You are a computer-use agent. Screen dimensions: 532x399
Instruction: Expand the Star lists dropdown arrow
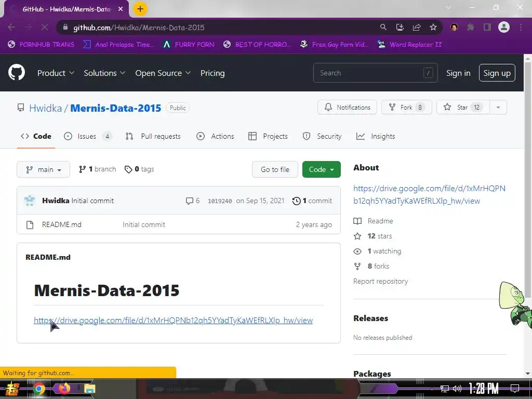[498, 107]
